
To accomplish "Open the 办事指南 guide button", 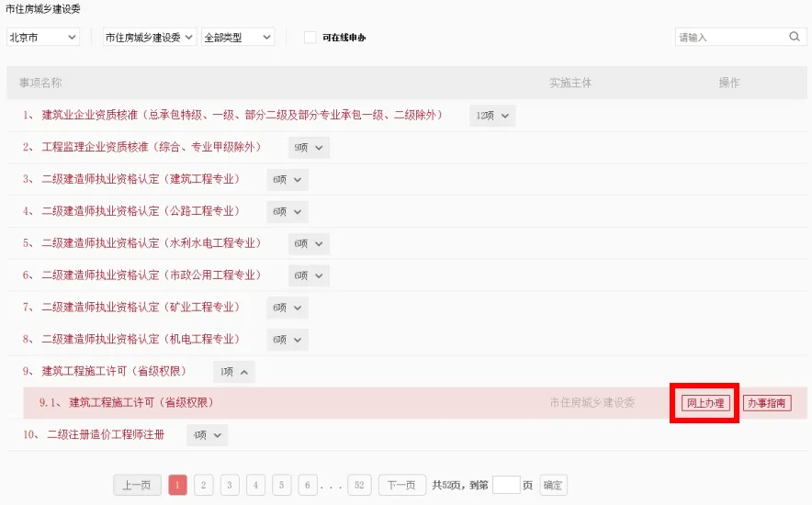I will [x=767, y=403].
